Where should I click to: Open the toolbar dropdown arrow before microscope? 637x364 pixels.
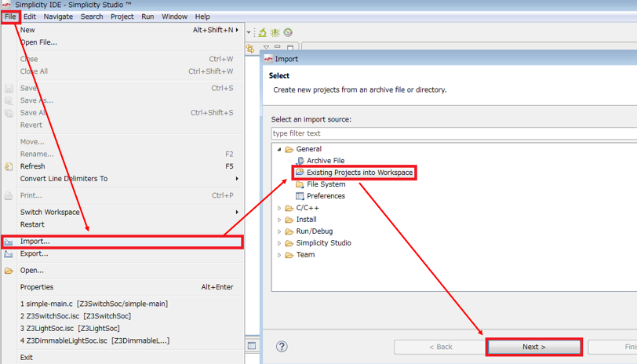click(249, 32)
